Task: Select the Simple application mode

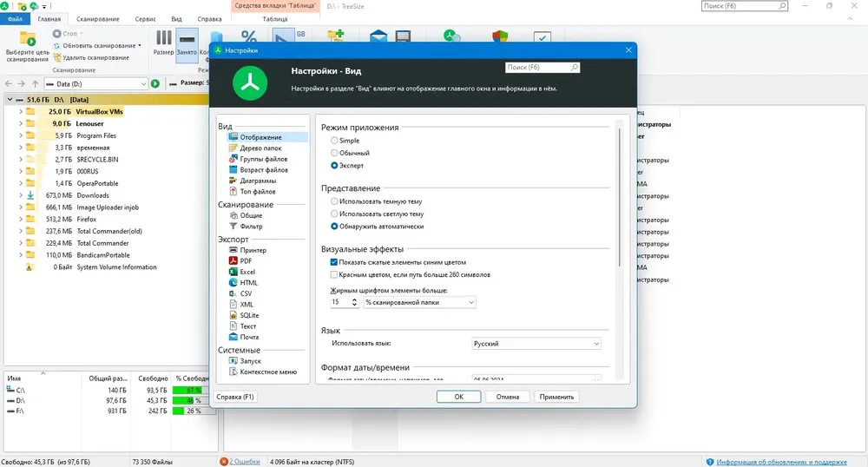Action: click(334, 141)
